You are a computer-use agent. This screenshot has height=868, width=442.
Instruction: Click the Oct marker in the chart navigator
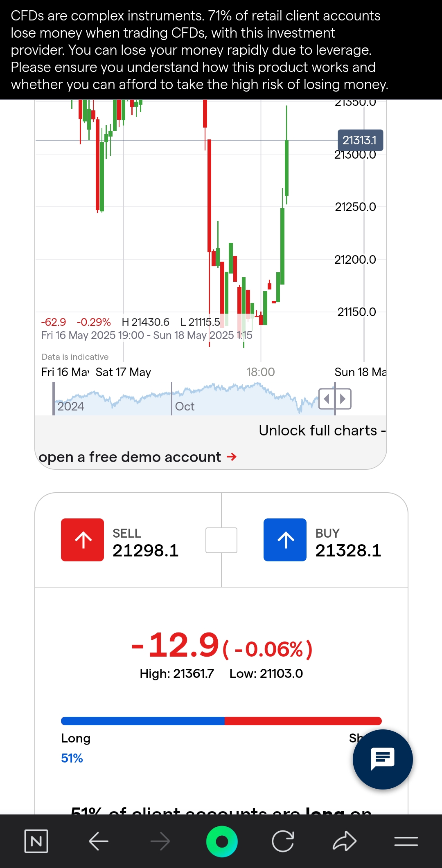coord(185,406)
